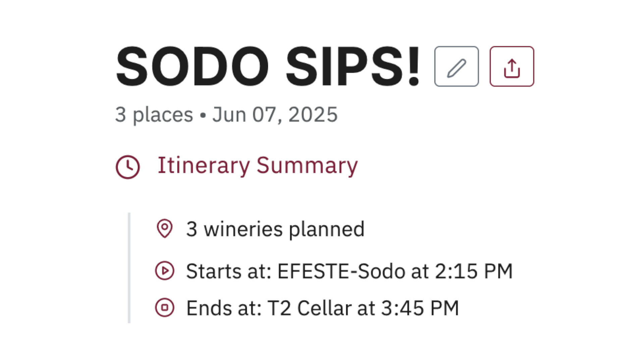Image resolution: width=644 pixels, height=362 pixels.
Task: Toggle the Starts at EFESTE-Sodo row
Action: (x=350, y=271)
